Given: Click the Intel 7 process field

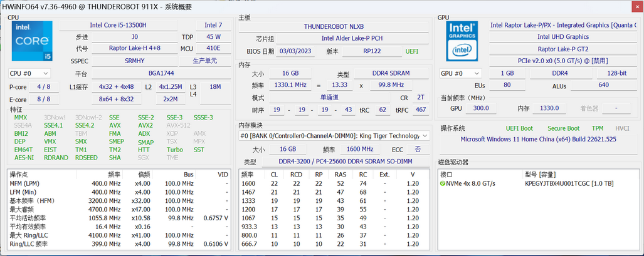Looking at the screenshot, I should [213, 25].
